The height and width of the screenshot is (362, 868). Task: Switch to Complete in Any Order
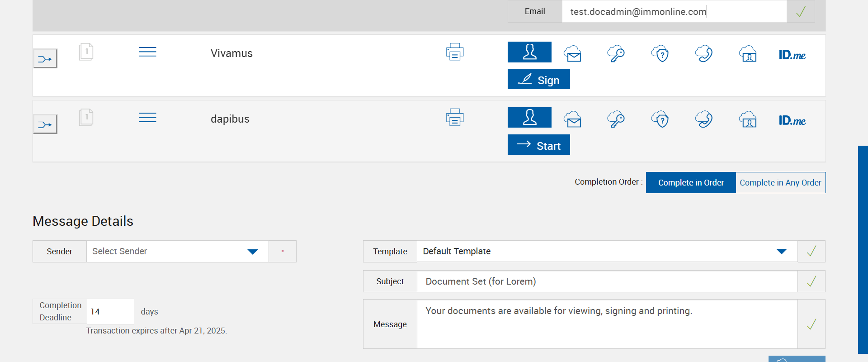tap(780, 183)
